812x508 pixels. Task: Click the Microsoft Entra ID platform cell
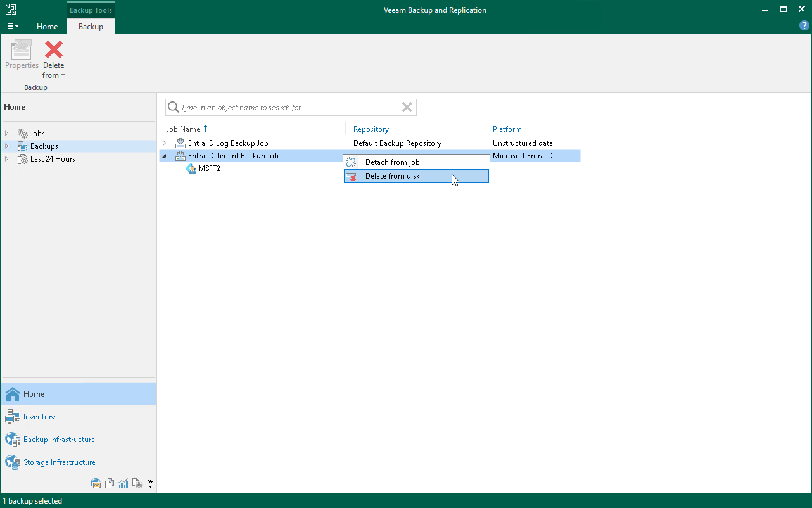pyautogui.click(x=523, y=156)
